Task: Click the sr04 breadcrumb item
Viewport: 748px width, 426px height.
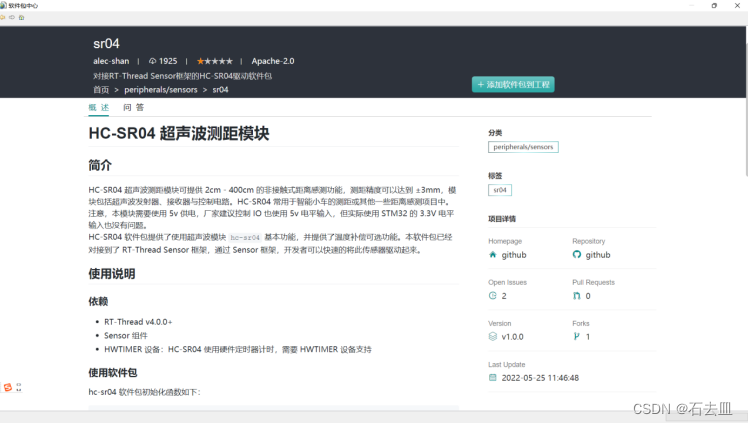Action: coord(220,90)
